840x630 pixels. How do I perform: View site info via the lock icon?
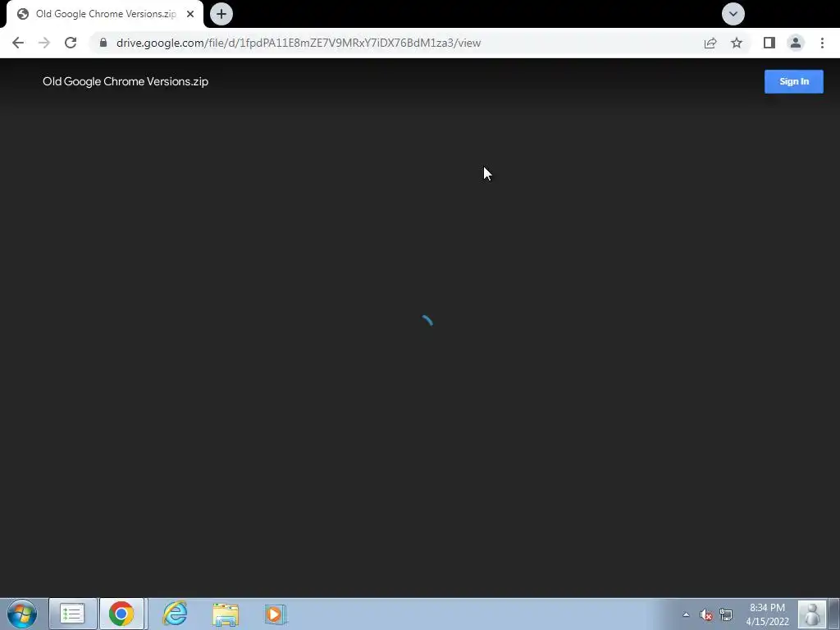[103, 43]
